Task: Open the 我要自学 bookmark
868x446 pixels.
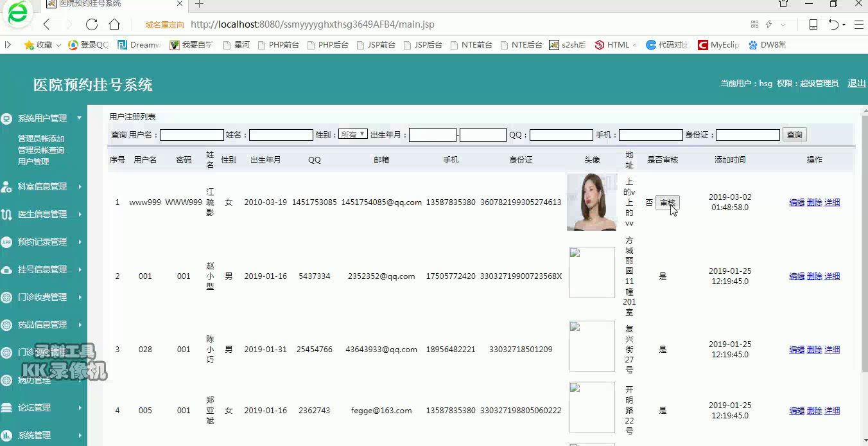Action: (x=191, y=45)
